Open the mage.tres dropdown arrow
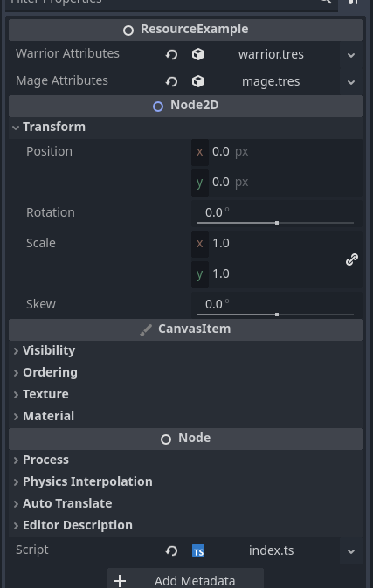This screenshot has width=373, height=588. [x=351, y=82]
